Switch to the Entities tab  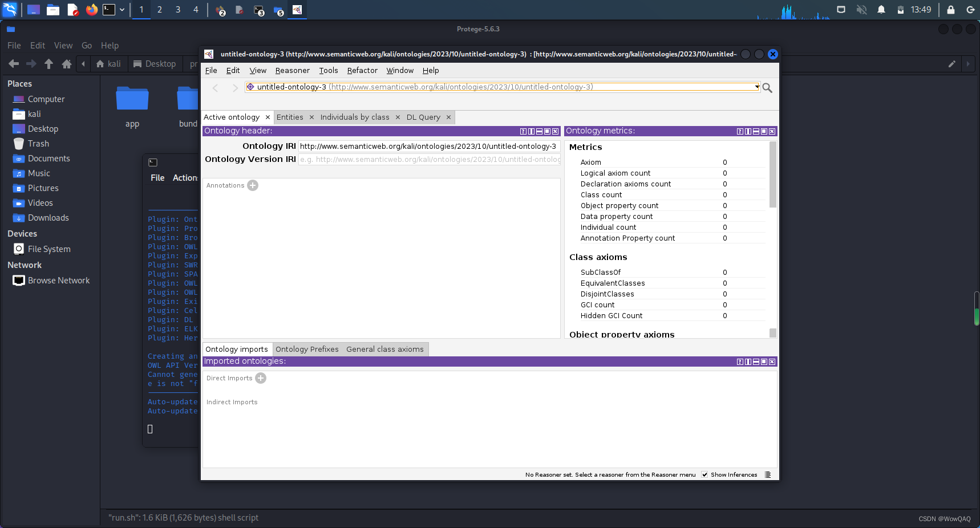click(290, 117)
